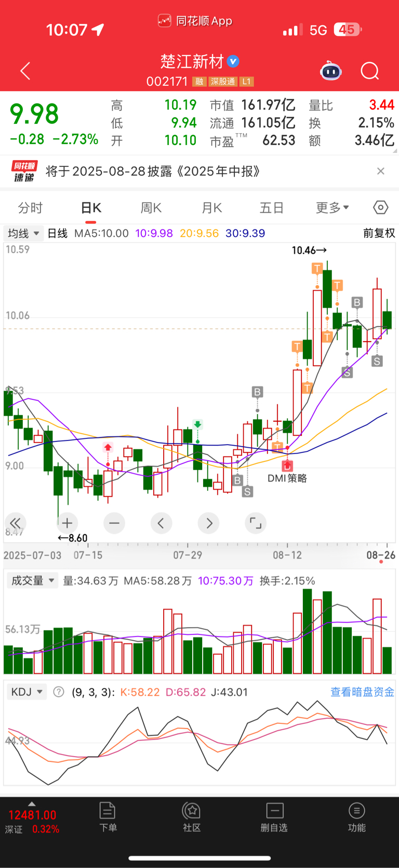
Task: Tap the 市盈 TTM 62.53 value
Action: click(x=252, y=140)
